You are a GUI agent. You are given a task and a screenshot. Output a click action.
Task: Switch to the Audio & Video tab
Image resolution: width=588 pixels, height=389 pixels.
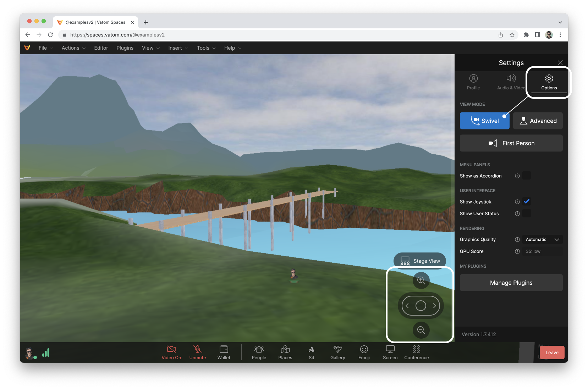(511, 82)
